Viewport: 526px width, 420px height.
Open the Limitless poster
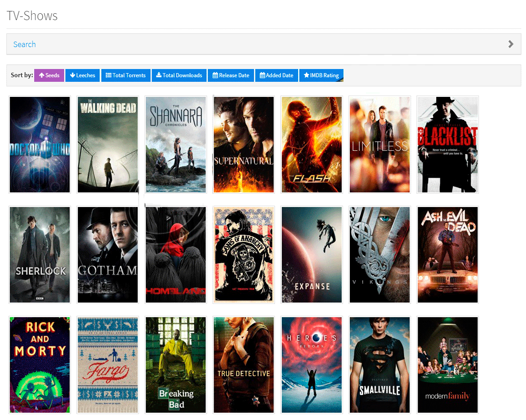pos(380,145)
